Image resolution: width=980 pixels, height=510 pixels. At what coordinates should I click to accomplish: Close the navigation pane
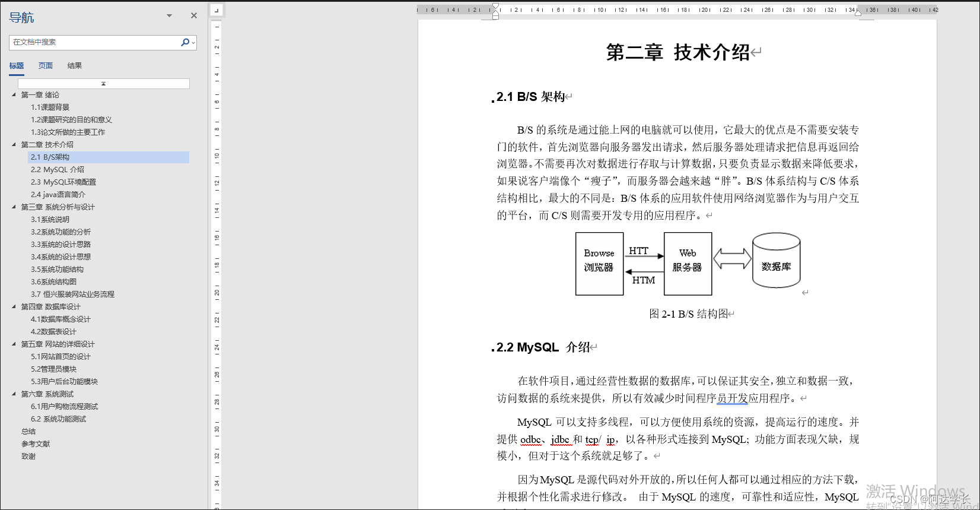click(193, 15)
